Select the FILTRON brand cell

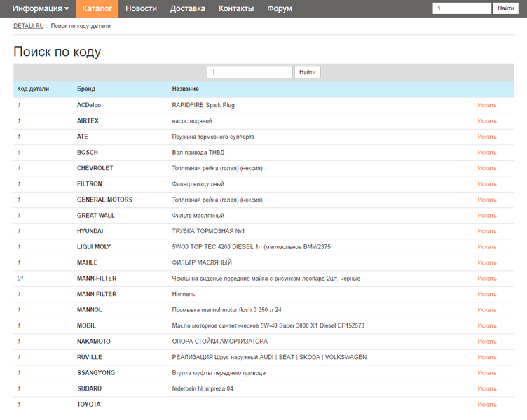coord(90,184)
